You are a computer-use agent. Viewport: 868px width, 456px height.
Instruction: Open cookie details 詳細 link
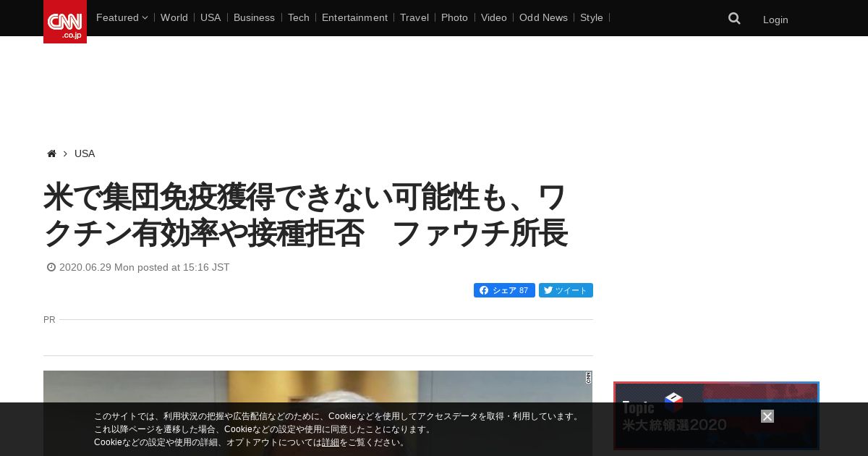[331, 442]
